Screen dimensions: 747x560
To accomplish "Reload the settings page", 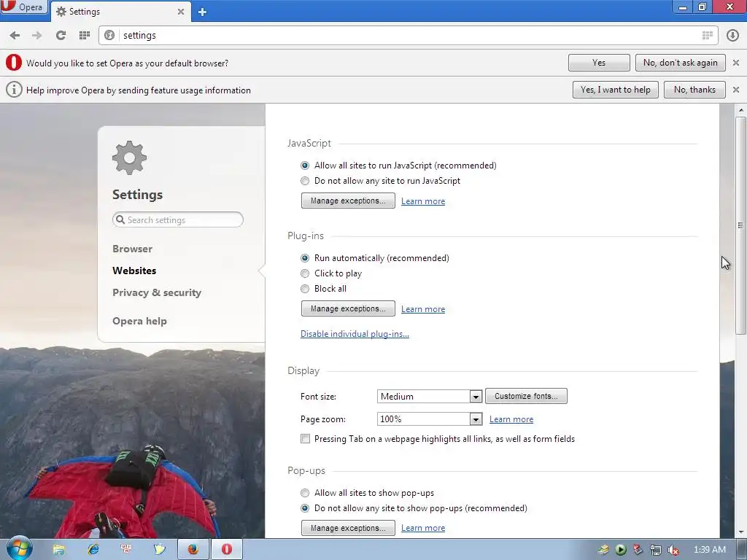I will click(61, 35).
